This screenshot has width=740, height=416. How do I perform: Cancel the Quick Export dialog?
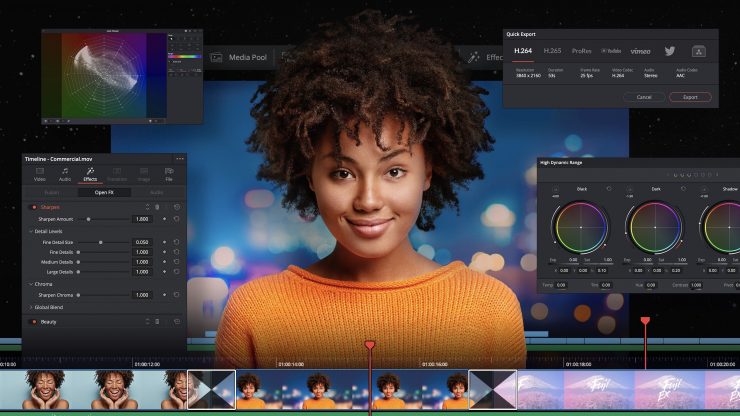(643, 97)
